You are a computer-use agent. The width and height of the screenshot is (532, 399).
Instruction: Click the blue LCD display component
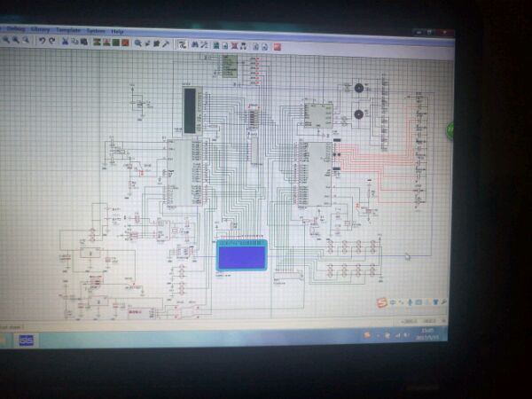tap(241, 255)
